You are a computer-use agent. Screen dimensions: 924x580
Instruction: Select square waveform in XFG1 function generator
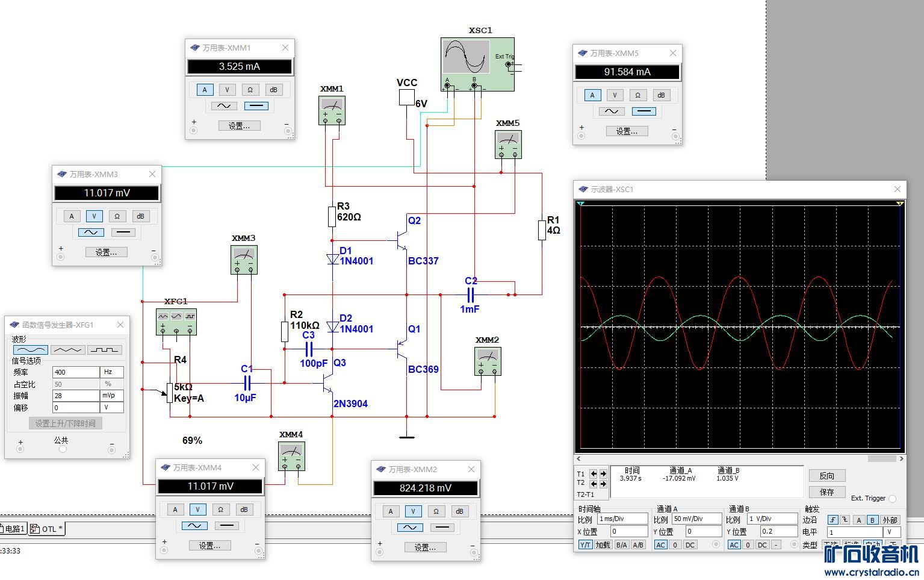(105, 350)
